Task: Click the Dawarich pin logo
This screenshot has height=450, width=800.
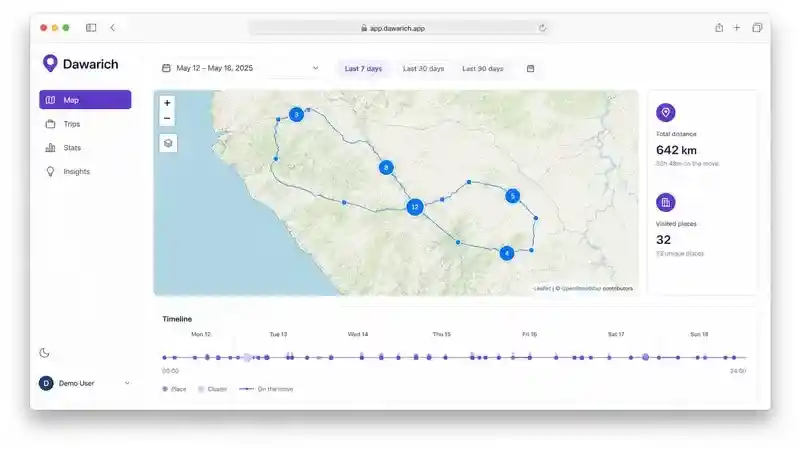Action: pos(50,64)
